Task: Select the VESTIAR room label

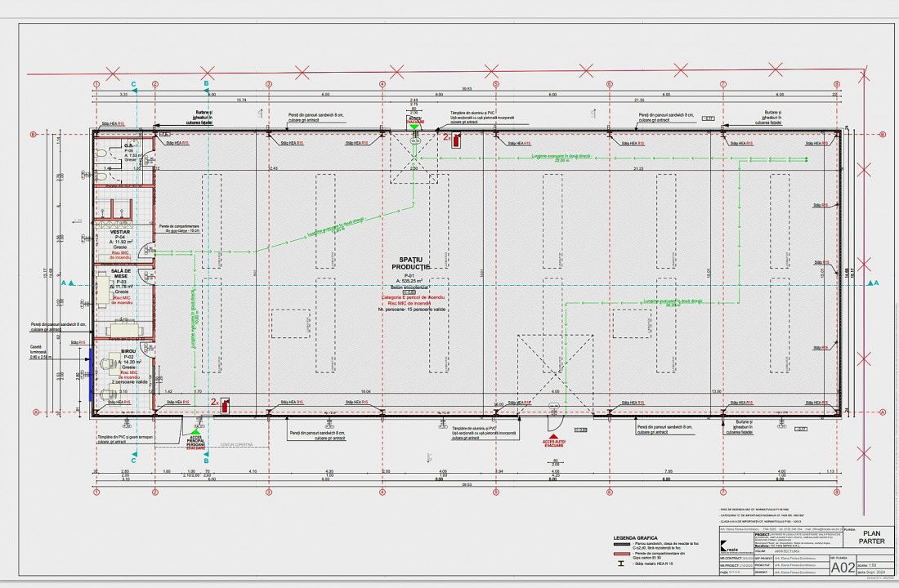Action: click(119, 232)
